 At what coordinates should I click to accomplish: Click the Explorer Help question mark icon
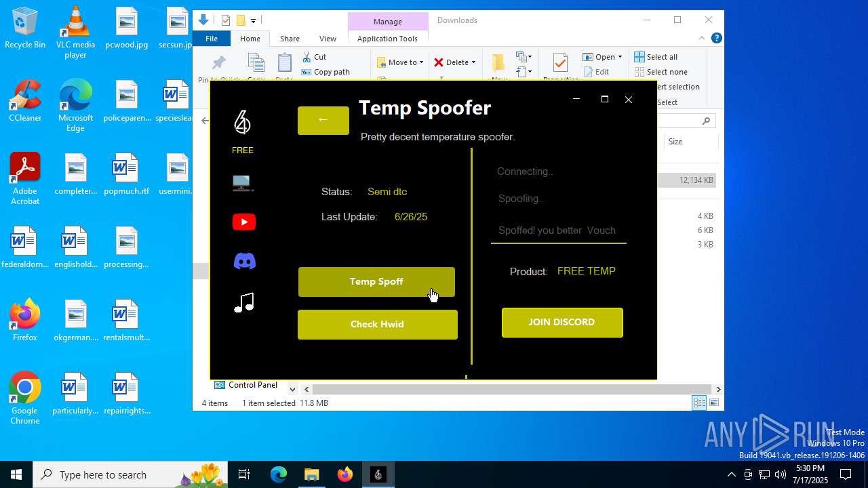coord(716,39)
